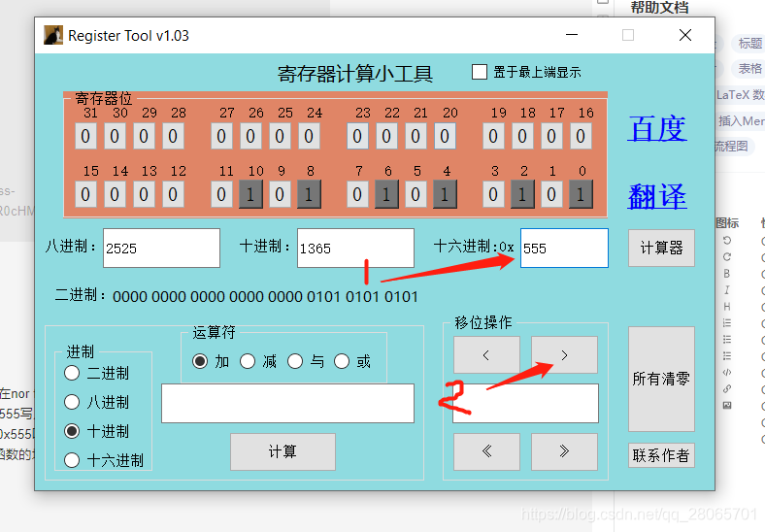Click the 联系作者 contact author button
Viewport: 765px width, 532px height.
pos(661,455)
